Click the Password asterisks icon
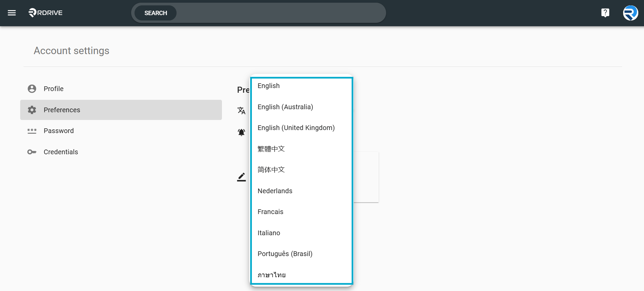644x291 pixels. (x=32, y=131)
